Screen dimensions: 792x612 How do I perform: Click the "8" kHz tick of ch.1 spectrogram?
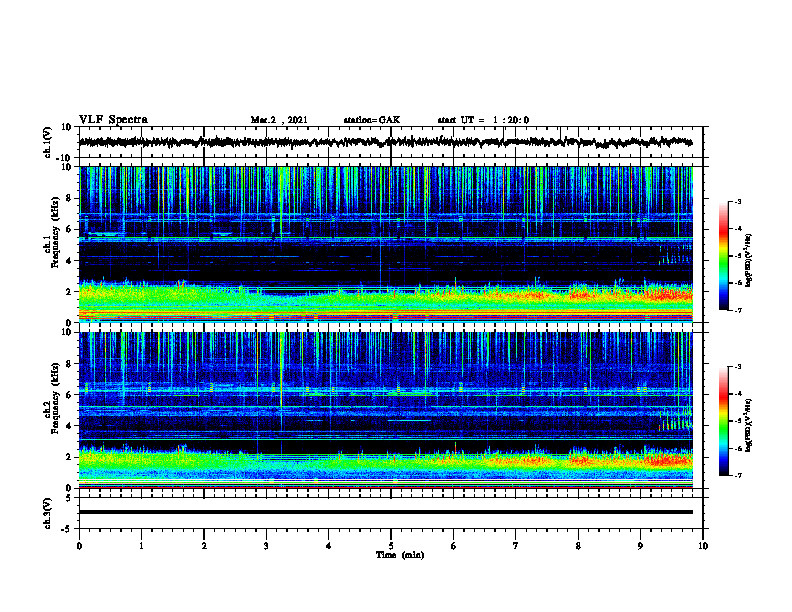click(70, 198)
